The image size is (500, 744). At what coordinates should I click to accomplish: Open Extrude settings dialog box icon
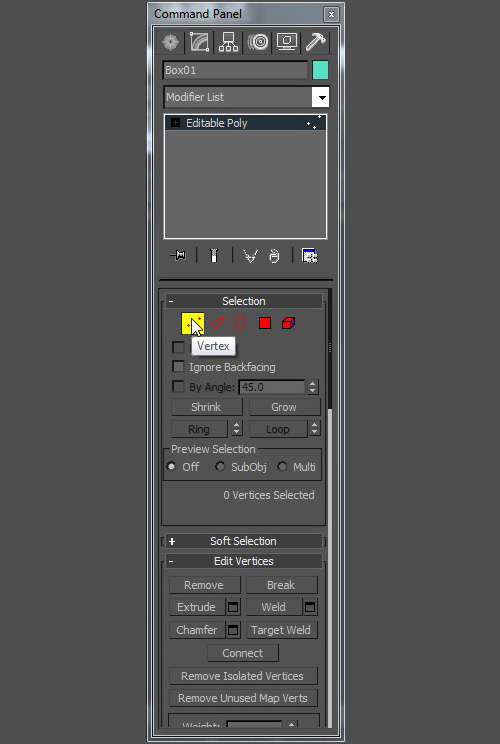[x=233, y=607]
